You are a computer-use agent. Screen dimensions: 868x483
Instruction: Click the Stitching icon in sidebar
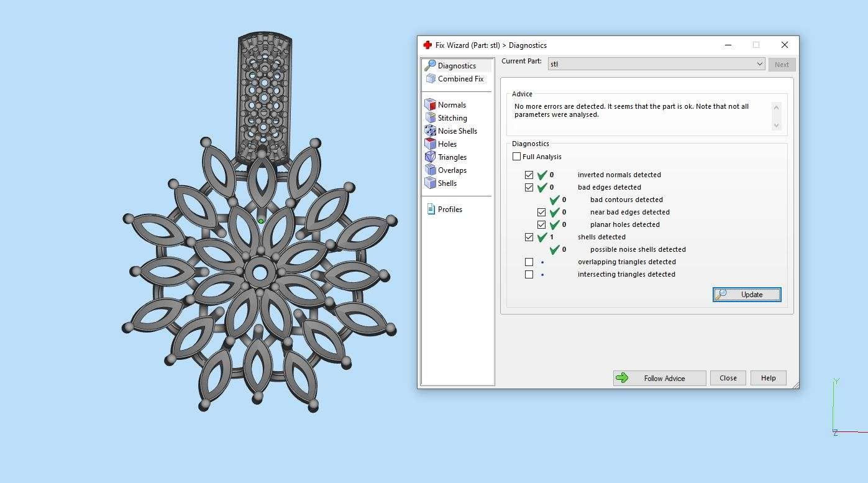point(431,118)
